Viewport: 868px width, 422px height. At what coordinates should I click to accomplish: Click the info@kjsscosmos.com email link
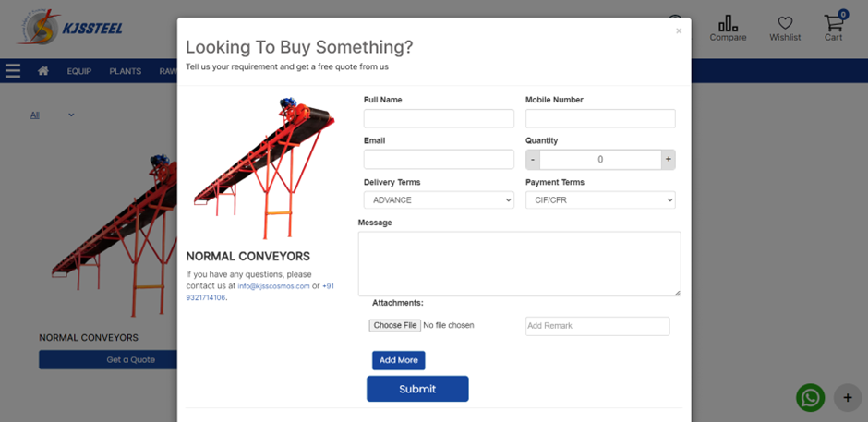pyautogui.click(x=273, y=286)
